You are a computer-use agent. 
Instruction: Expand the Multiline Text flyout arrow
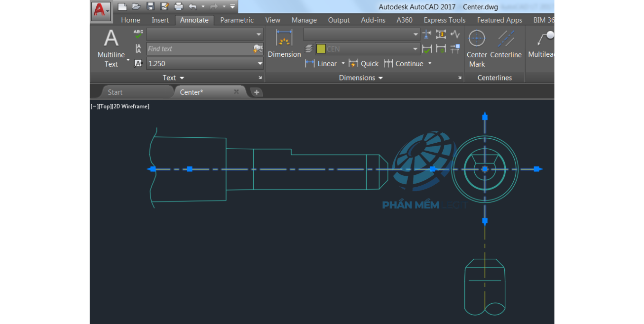click(x=128, y=60)
